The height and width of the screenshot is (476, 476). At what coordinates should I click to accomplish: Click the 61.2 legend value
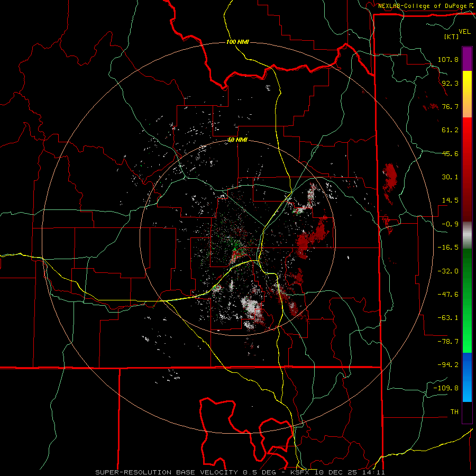pos(450,130)
